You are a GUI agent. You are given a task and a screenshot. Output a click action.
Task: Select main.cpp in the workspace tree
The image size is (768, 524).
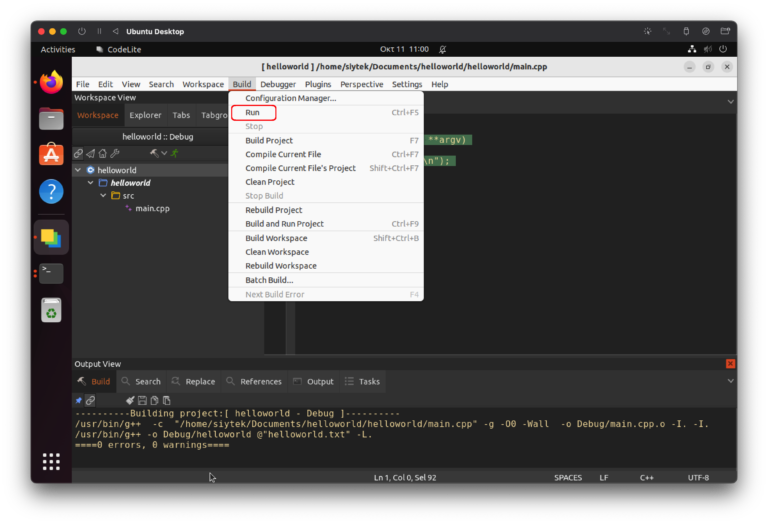[152, 208]
